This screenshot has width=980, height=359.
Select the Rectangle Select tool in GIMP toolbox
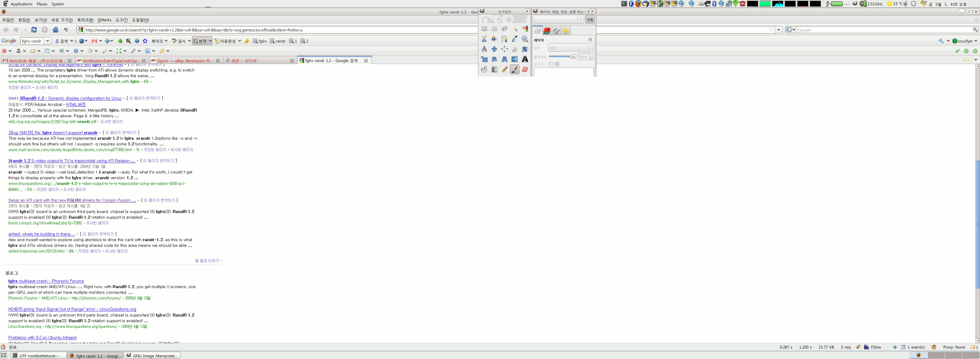(x=484, y=29)
